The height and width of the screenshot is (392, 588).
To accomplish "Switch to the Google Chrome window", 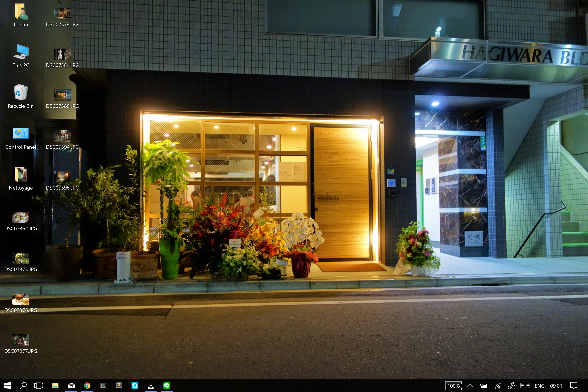I will (87, 386).
